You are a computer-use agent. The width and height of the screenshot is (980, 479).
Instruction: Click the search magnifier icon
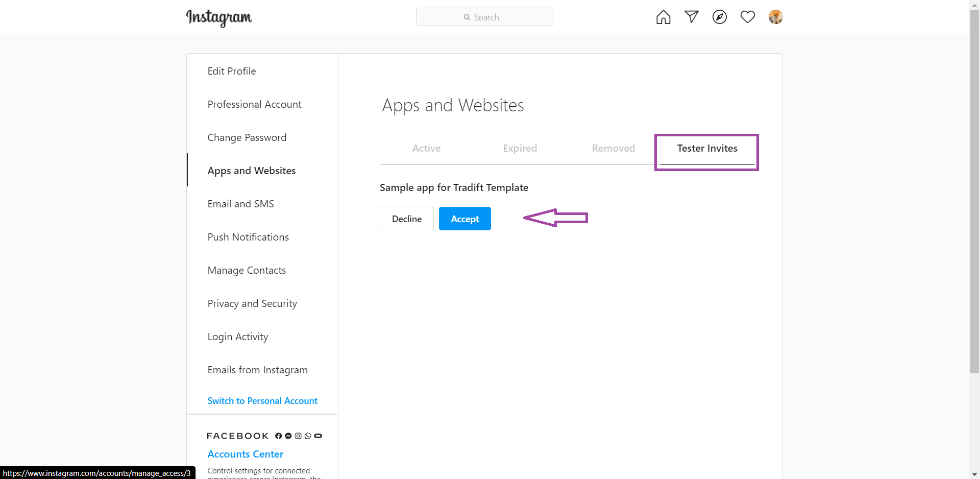click(467, 17)
